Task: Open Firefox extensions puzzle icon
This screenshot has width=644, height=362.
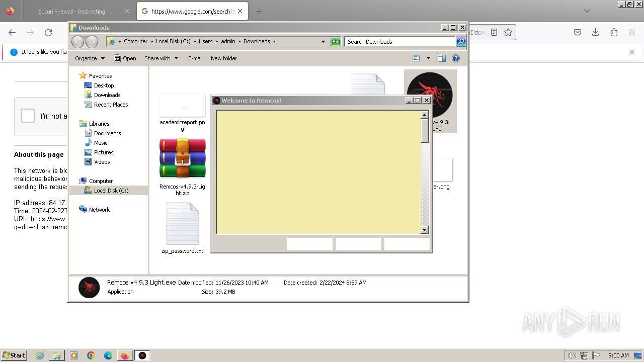Action: [614, 32]
